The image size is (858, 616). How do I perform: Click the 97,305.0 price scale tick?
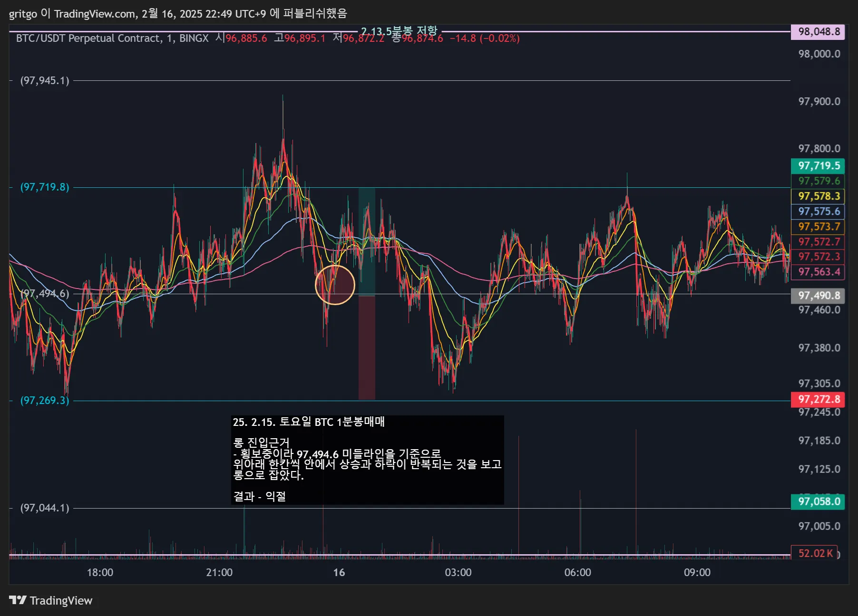819,384
